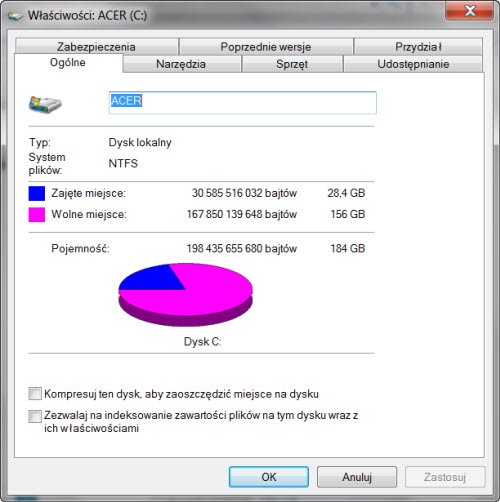This screenshot has height=502, width=500.
Task: Click the blue used space swatch
Action: pos(37,193)
